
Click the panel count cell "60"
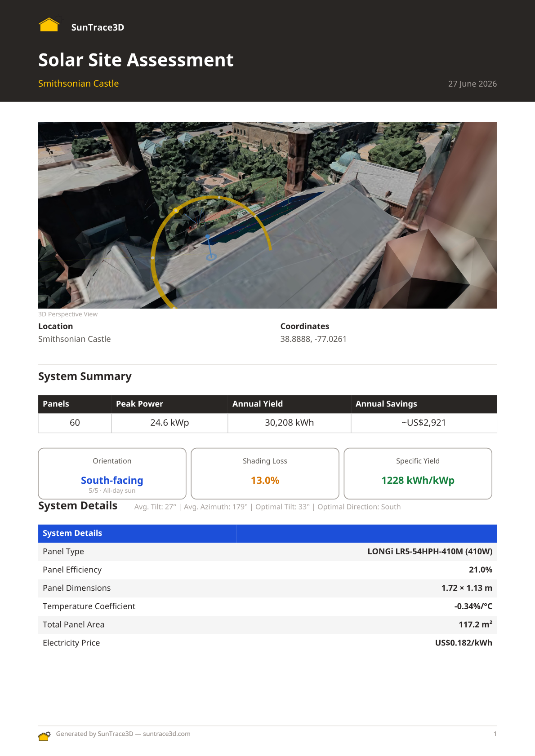(75, 423)
